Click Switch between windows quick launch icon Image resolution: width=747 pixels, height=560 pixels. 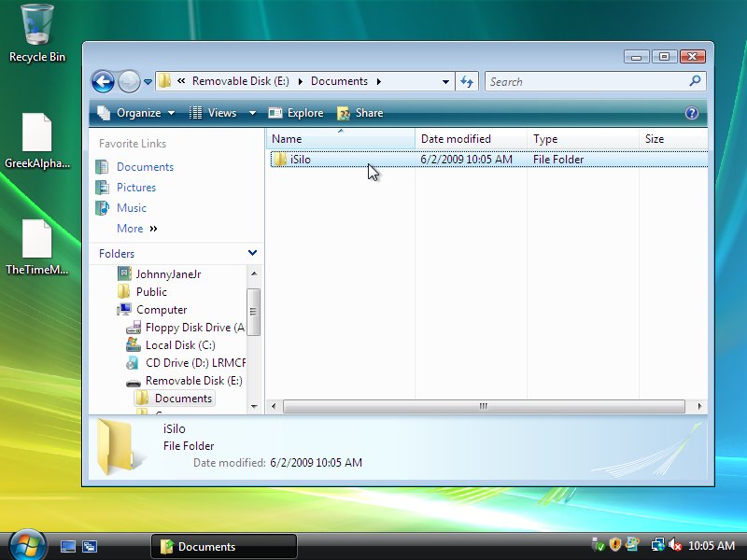pyautogui.click(x=91, y=546)
